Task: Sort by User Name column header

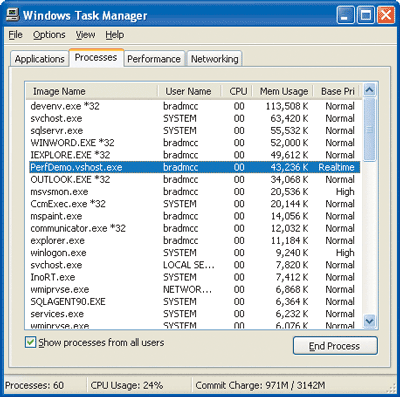Action: 189,91
